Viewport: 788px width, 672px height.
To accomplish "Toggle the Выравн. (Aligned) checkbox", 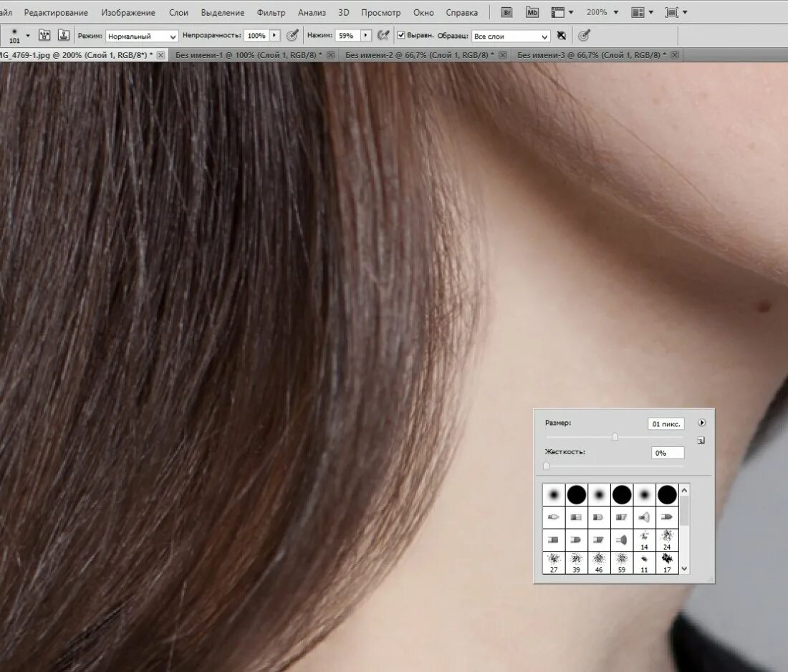I will click(401, 35).
